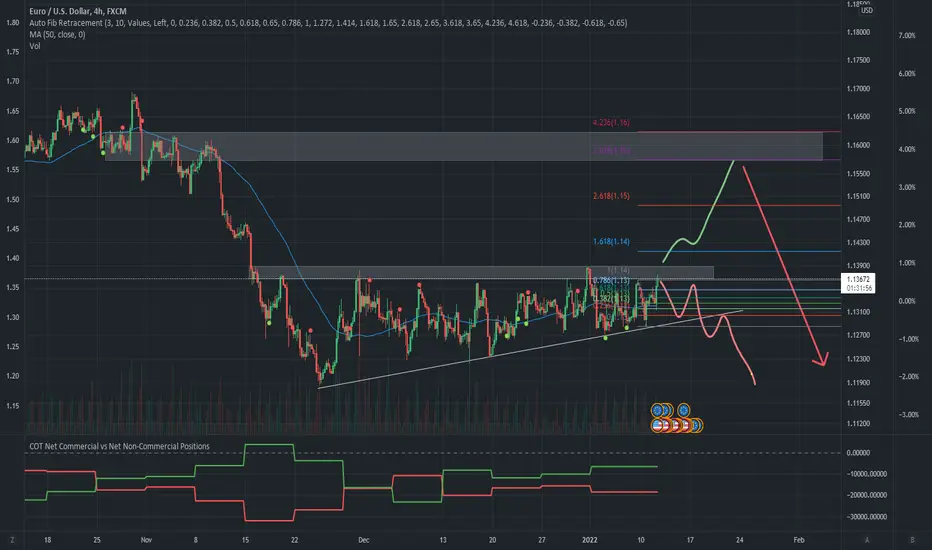Select the upper gray resistance zone rectangle
Viewport: 932px width, 550px height.
point(464,146)
